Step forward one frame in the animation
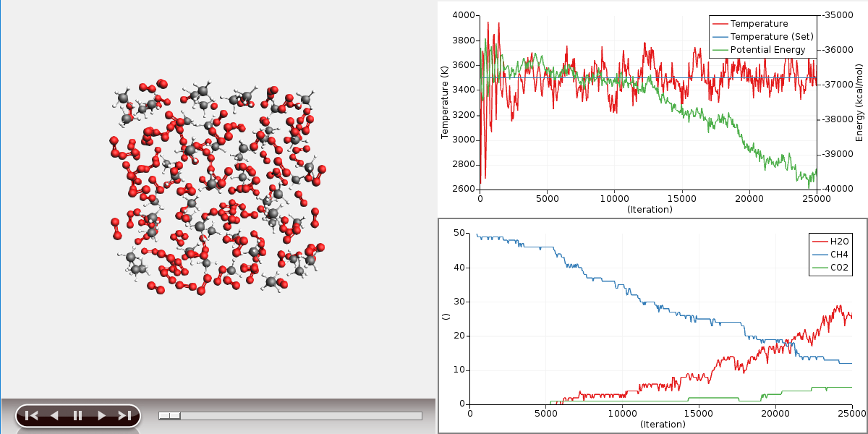 coord(101,415)
